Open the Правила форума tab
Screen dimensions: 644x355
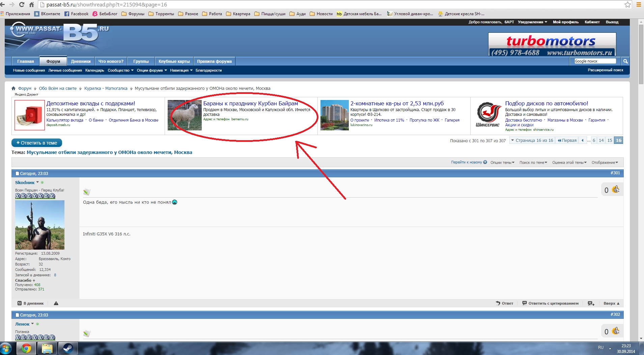tap(215, 61)
